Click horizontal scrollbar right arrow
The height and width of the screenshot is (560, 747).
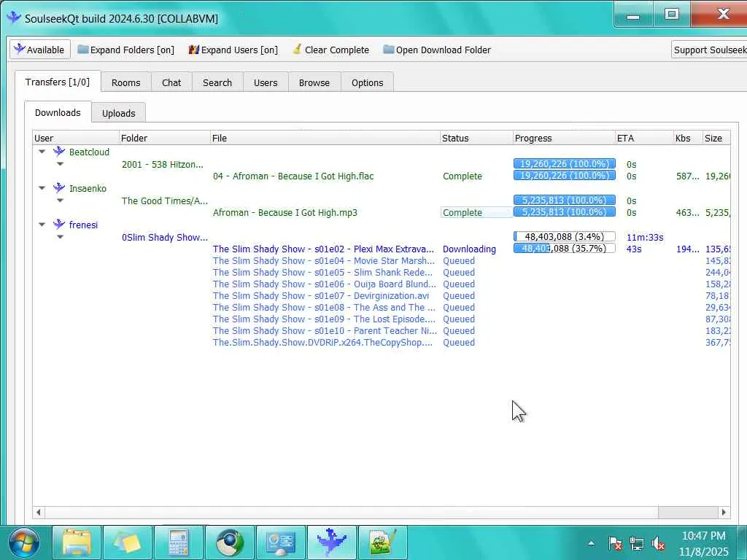724,513
